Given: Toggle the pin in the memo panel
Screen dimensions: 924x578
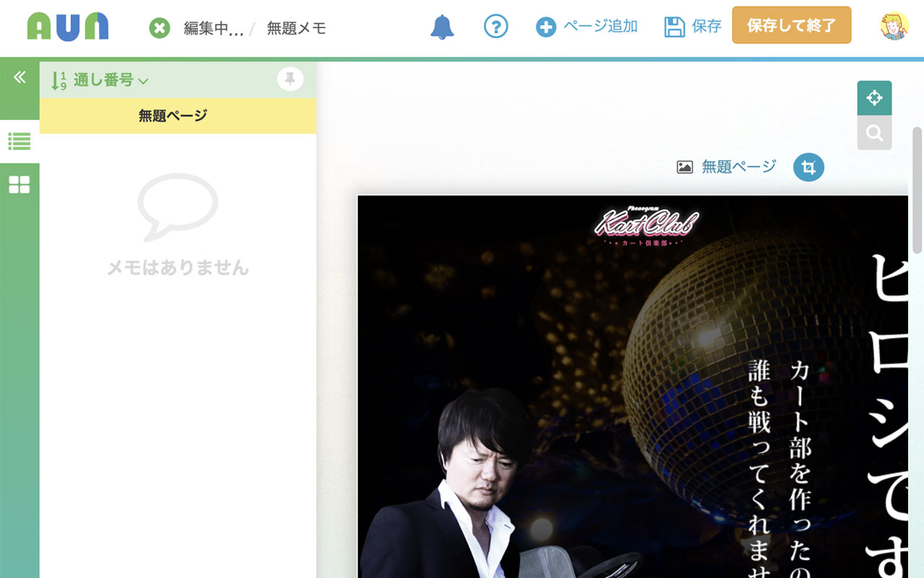Looking at the screenshot, I should point(290,79).
